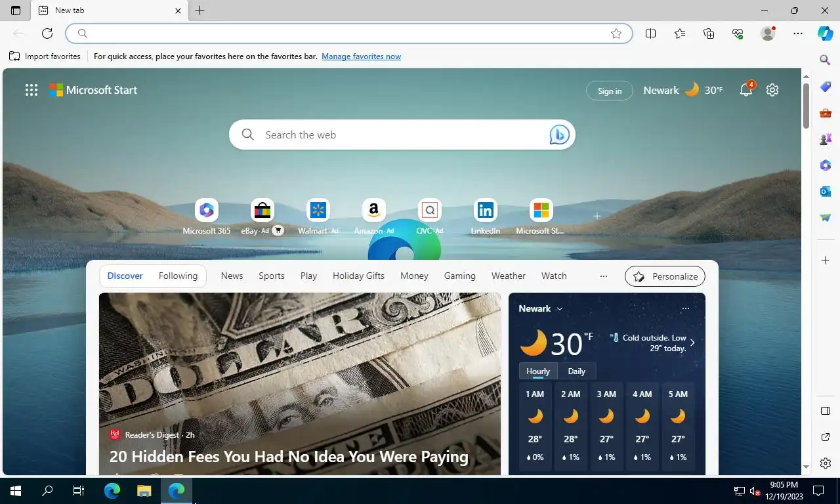Open sidebar Games chess icon
The width and height of the screenshot is (840, 504).
tap(826, 139)
